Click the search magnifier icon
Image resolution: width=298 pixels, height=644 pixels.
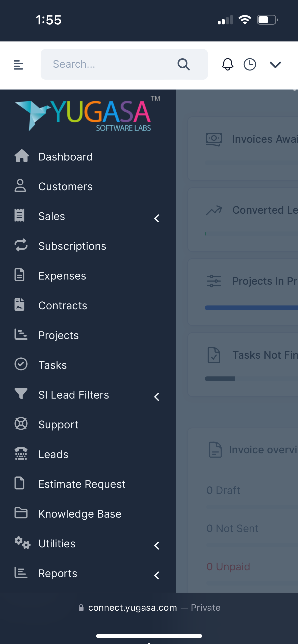point(184,64)
